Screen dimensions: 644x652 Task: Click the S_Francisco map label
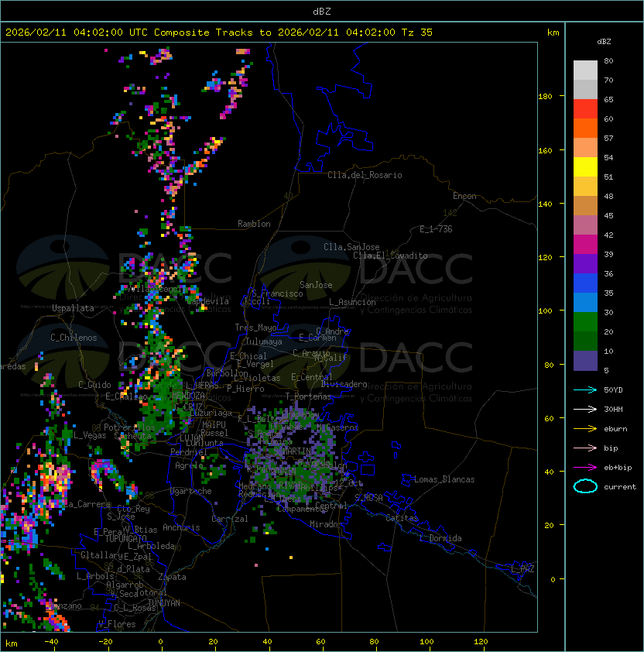coord(277,293)
